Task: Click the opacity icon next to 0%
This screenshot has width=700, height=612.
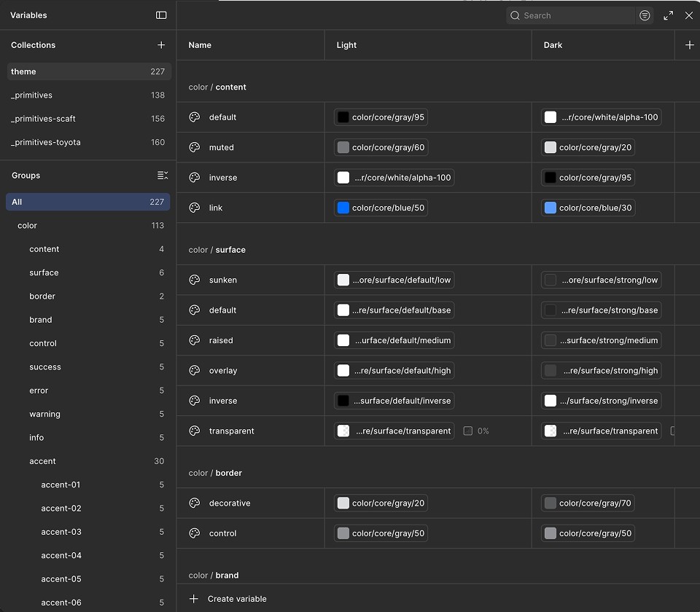Action: point(468,431)
